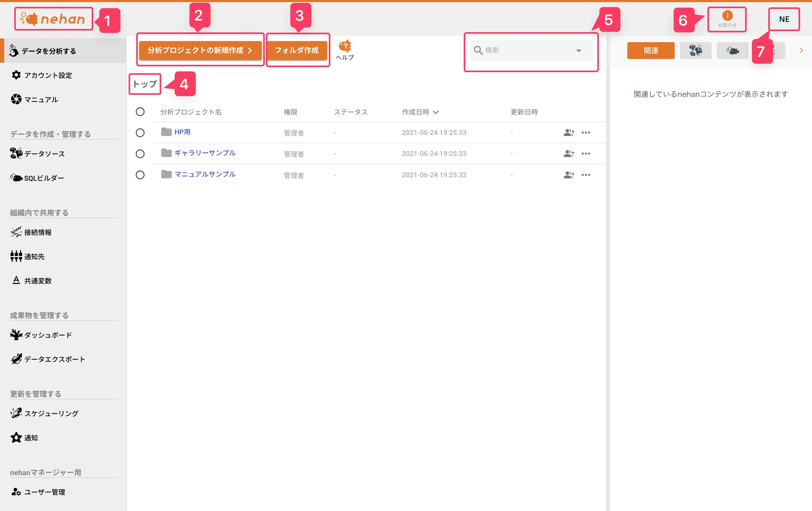Click share-user icon for HP用 row
Viewport: 812px width, 511px height.
(569, 132)
